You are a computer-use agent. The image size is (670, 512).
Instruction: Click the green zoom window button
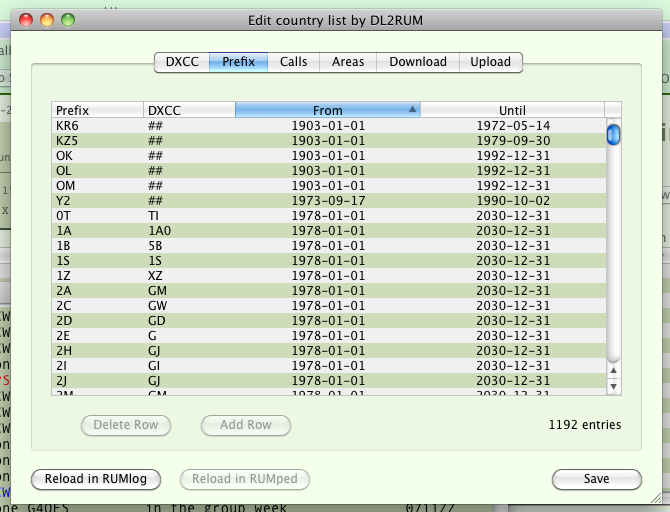tap(68, 20)
